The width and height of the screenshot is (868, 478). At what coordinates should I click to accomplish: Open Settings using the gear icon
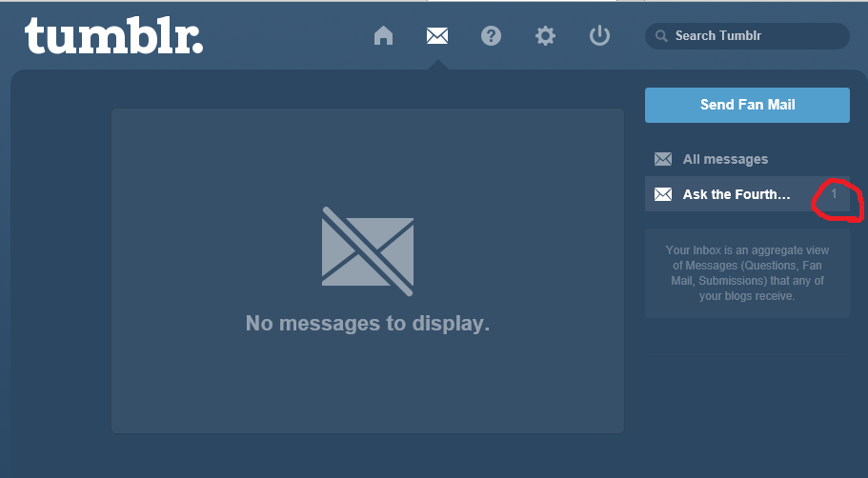pyautogui.click(x=545, y=36)
